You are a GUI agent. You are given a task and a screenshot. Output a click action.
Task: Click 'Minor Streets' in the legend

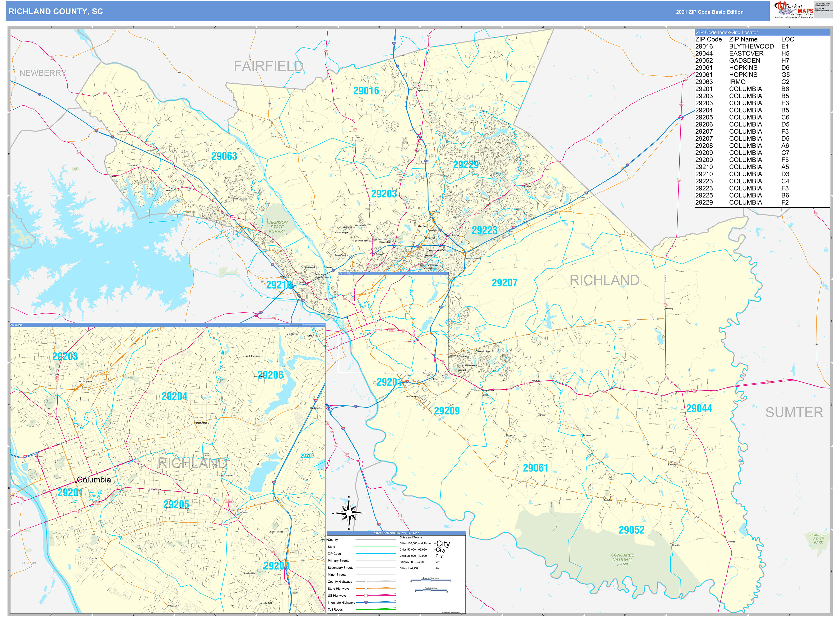pyautogui.click(x=337, y=575)
